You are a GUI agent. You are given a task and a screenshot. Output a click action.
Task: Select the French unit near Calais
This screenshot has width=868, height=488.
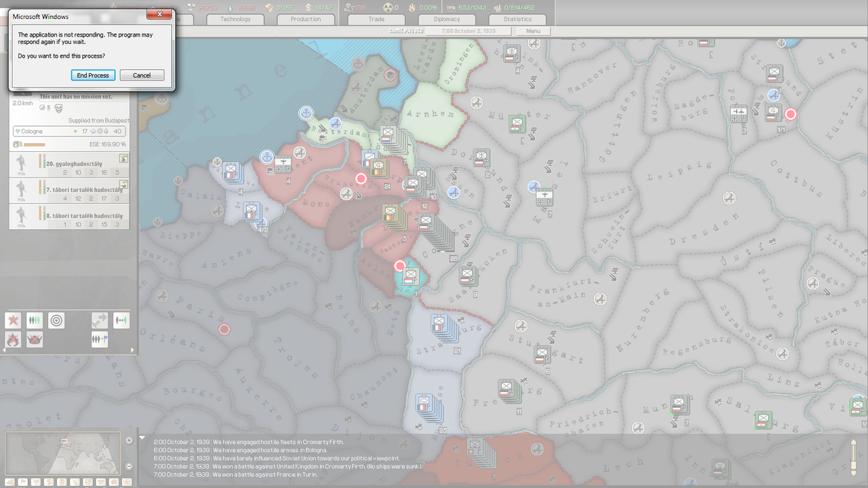[233, 172]
